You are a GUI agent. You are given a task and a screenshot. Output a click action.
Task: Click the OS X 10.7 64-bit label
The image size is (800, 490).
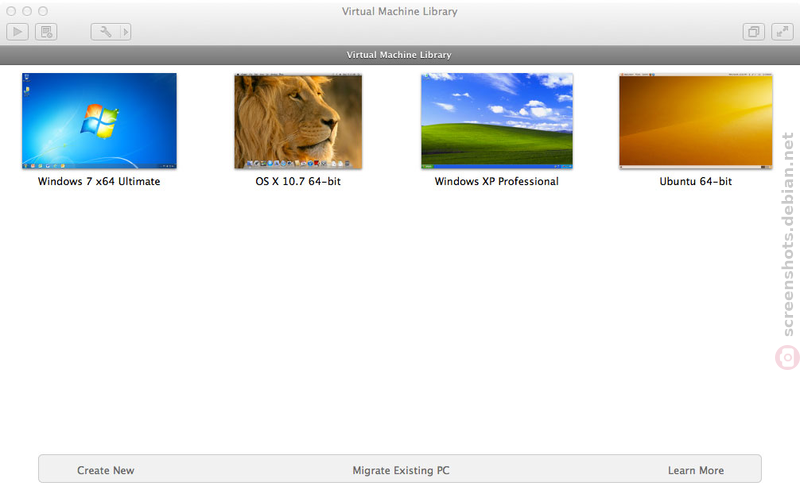pos(298,181)
